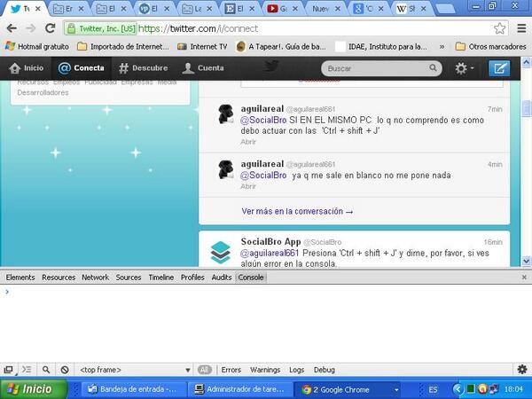The image size is (532, 399).
Task: Click the SocialBro App avatar
Action: pos(221,252)
